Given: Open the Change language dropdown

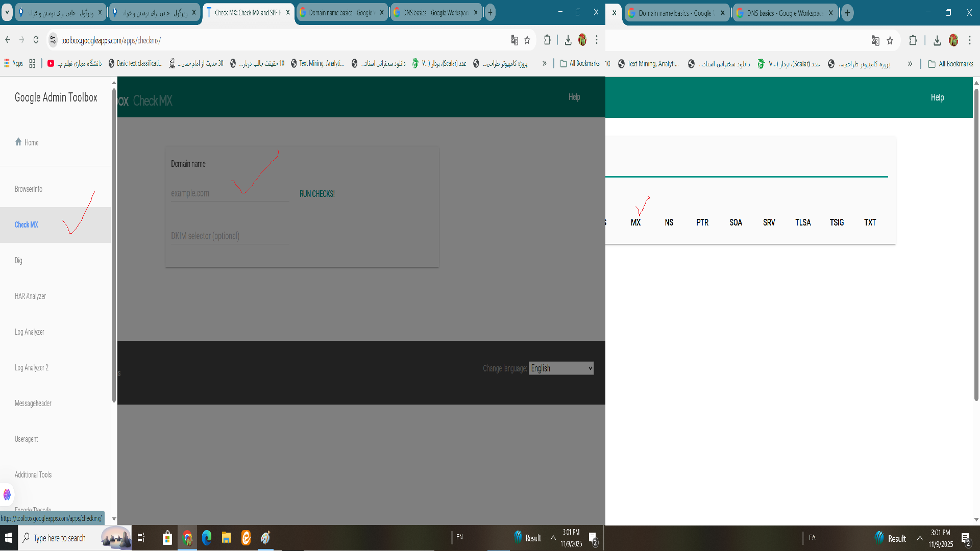Looking at the screenshot, I should click(x=561, y=368).
